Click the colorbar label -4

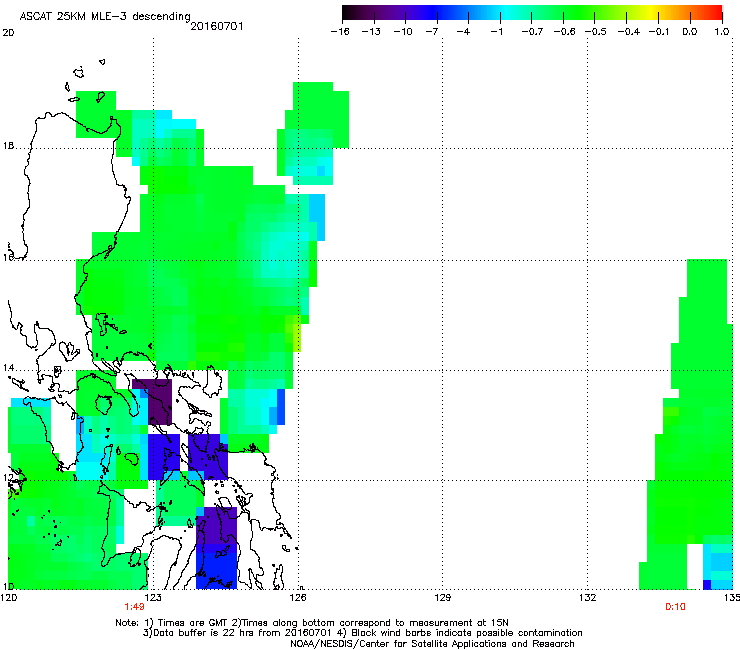point(463,32)
